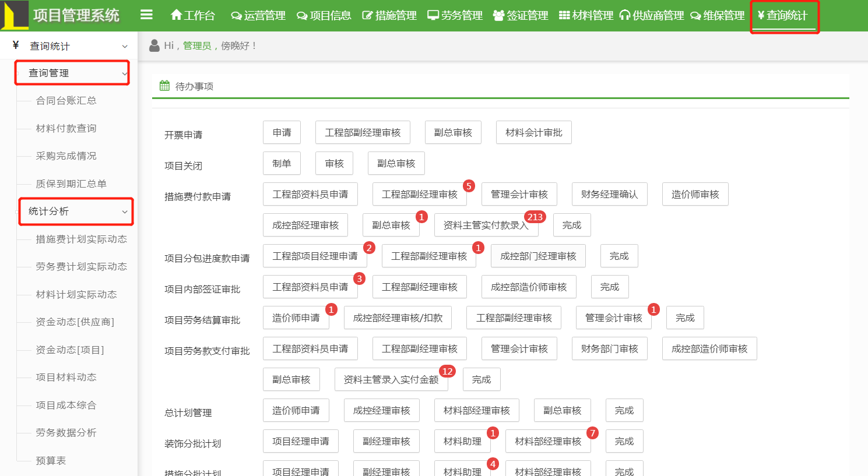Image resolution: width=868 pixels, height=476 pixels.
Task: Click the calendar icon next to 待办事项
Action: pos(164,86)
